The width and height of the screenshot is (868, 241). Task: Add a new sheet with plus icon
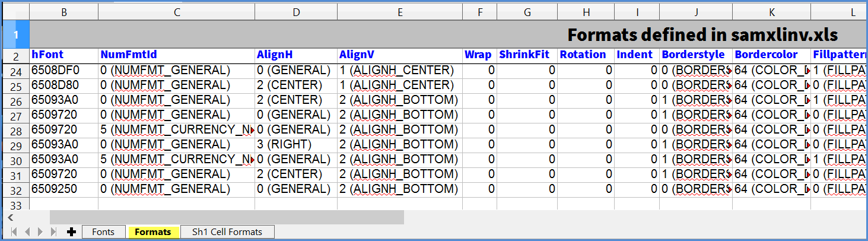(72, 232)
